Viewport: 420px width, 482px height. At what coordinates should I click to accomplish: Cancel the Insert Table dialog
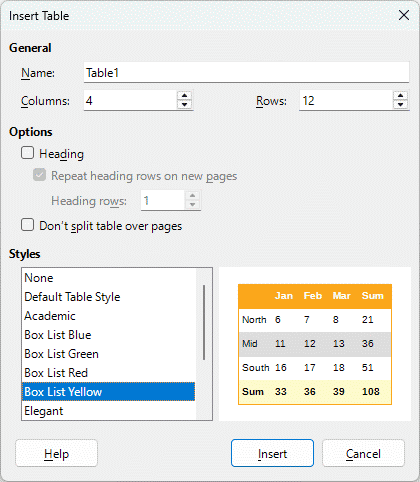363,453
